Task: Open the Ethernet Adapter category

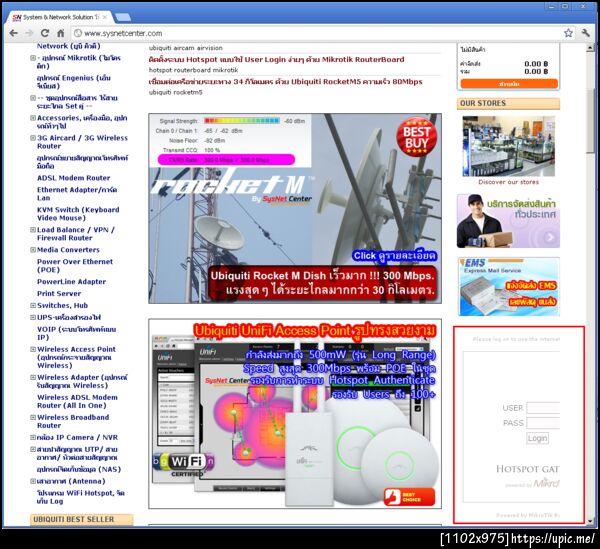Action: [77, 194]
